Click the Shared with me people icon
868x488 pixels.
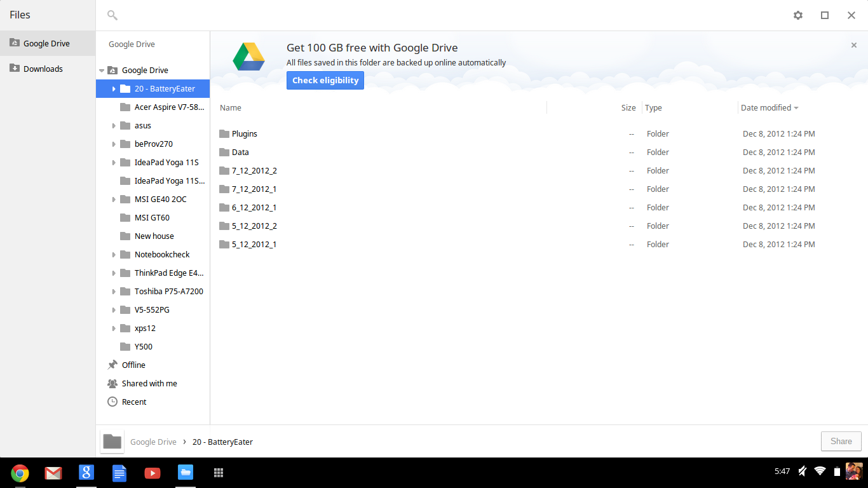(x=112, y=383)
